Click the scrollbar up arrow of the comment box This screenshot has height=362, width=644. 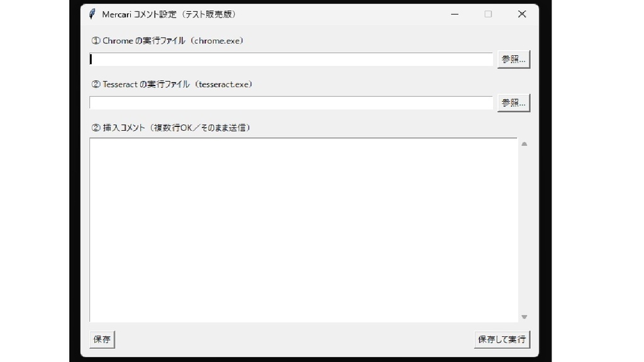(524, 143)
